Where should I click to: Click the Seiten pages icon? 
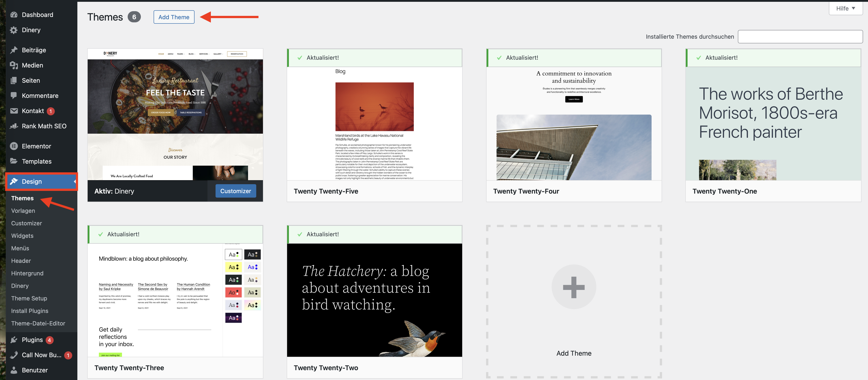tap(14, 80)
